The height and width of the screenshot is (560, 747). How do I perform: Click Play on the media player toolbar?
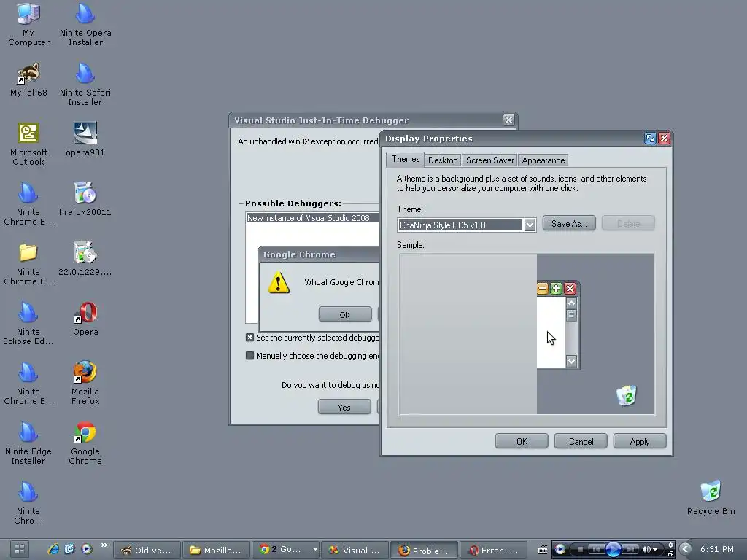[x=613, y=550]
